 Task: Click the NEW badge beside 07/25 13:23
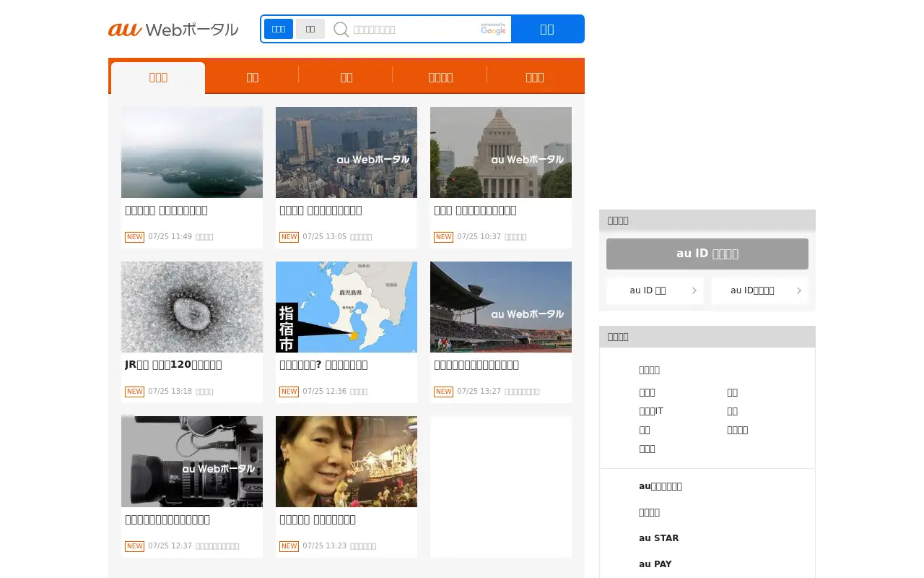point(289,546)
